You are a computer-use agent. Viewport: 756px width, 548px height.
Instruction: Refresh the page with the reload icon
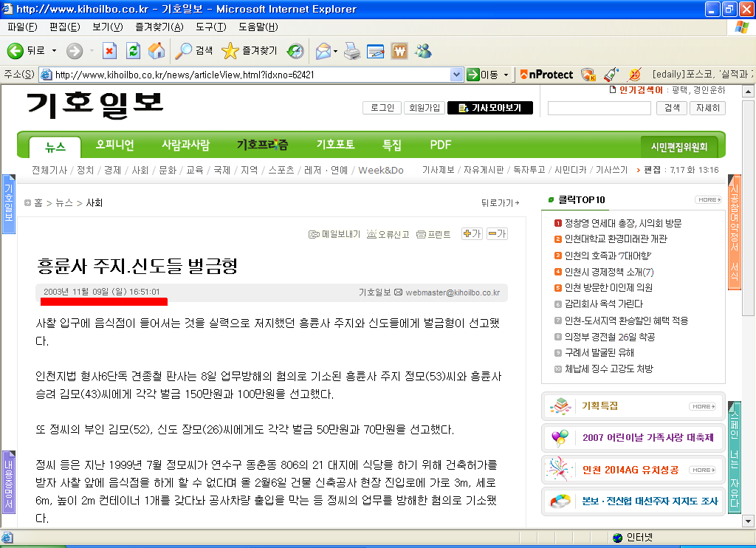click(x=132, y=51)
